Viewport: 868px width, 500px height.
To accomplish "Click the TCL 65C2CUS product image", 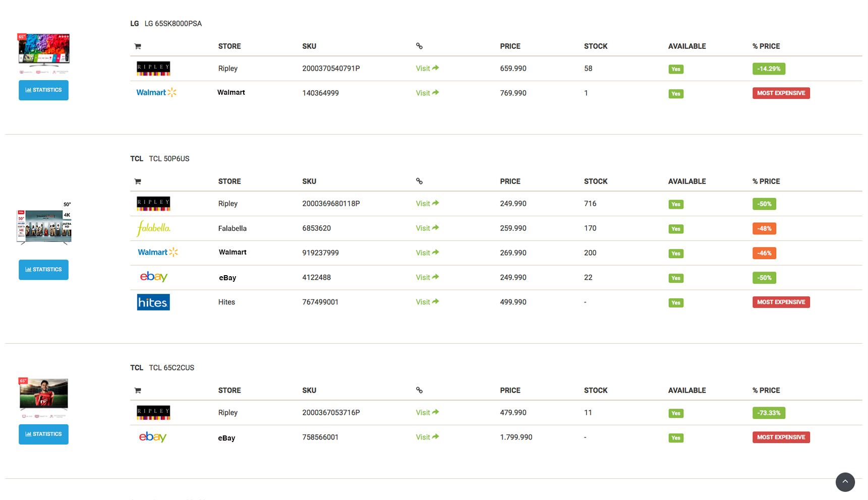I will [44, 395].
